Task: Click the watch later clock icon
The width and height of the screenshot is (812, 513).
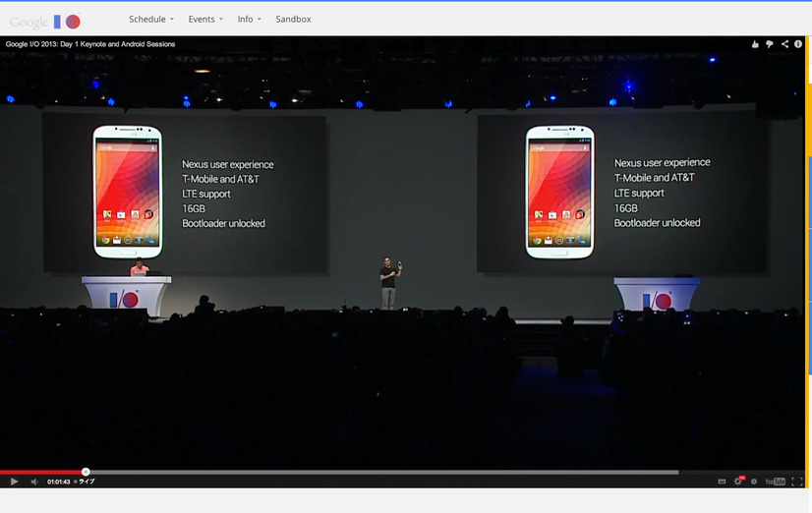Action: [x=754, y=482]
